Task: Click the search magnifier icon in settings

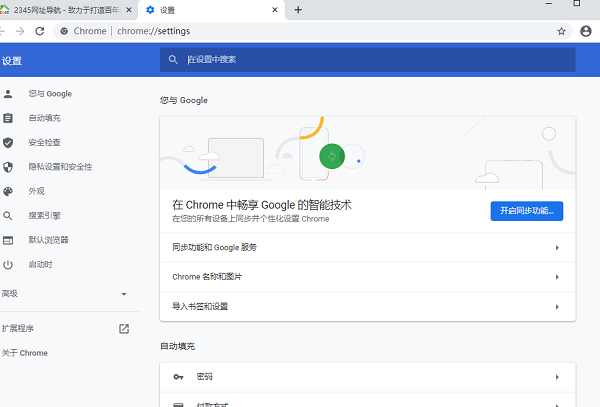Action: 173,60
